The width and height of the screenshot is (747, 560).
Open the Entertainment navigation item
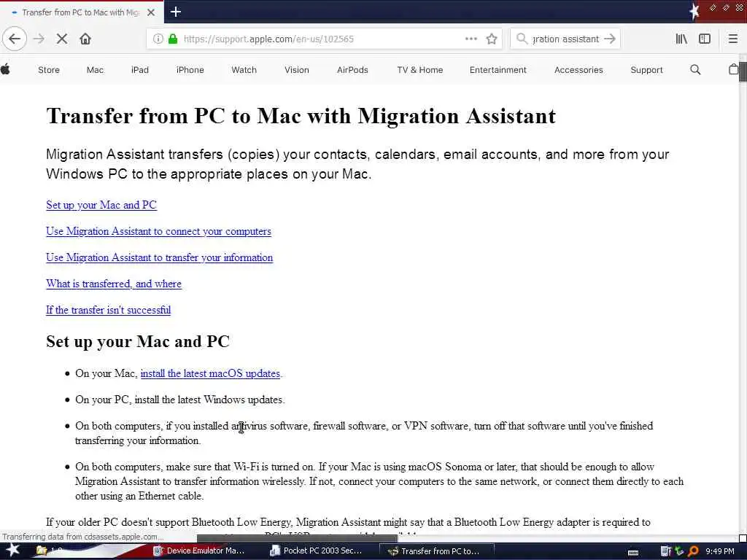point(498,70)
